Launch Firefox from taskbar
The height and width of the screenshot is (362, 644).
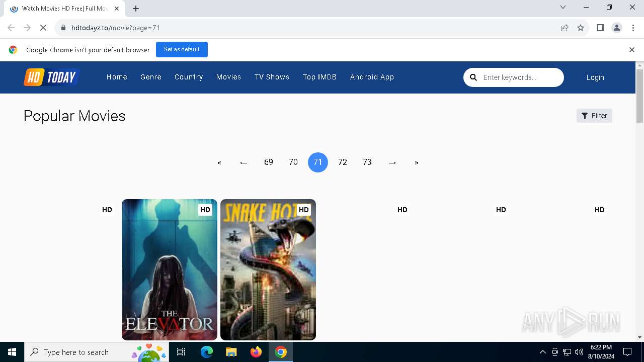tap(256, 352)
